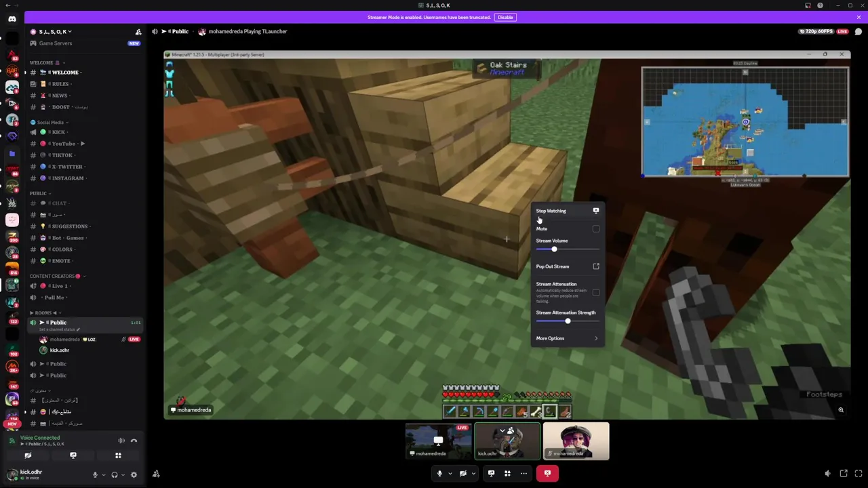The width and height of the screenshot is (868, 488).
Task: Open more options ellipsis in call bar
Action: [524, 473]
